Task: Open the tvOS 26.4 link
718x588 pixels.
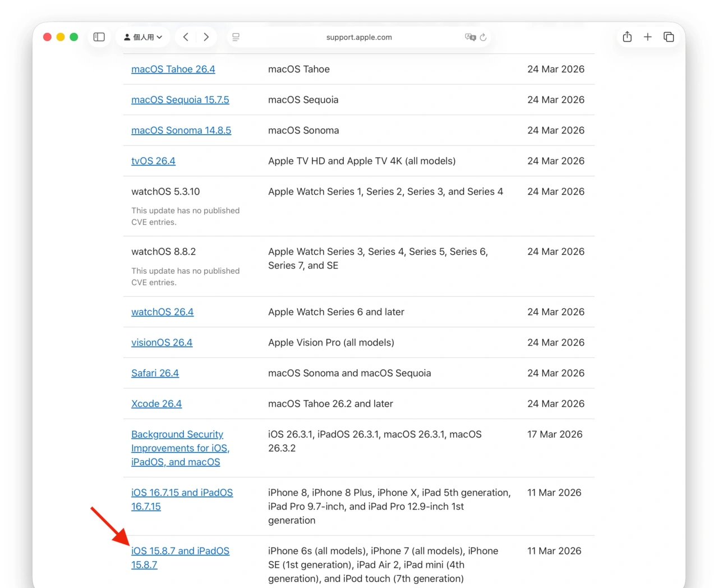Action: tap(153, 161)
